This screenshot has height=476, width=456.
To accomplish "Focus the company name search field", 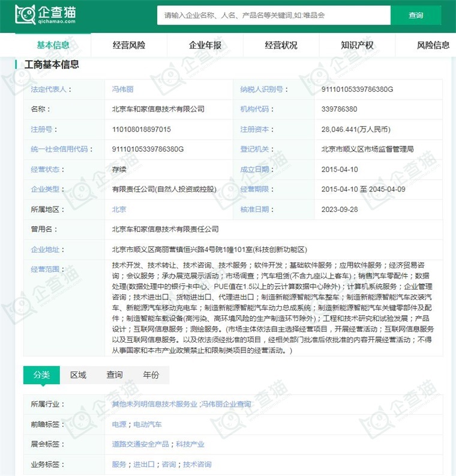I will point(274,15).
